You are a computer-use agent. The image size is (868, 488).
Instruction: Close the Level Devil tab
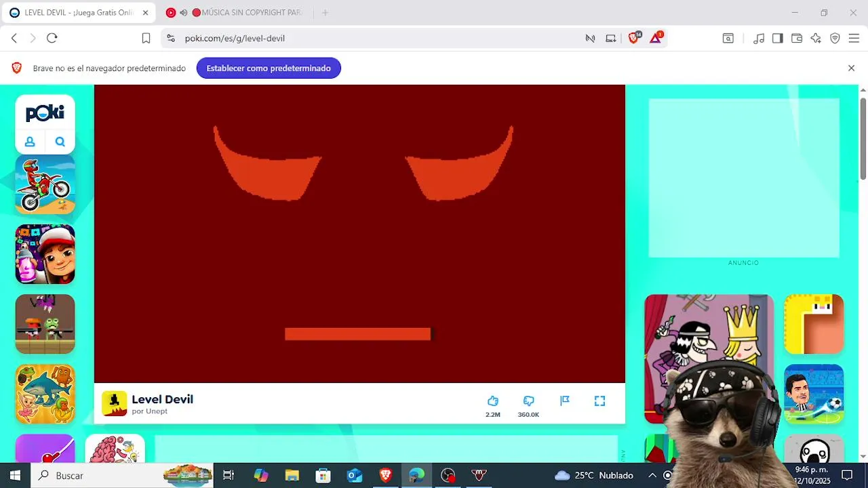(145, 13)
